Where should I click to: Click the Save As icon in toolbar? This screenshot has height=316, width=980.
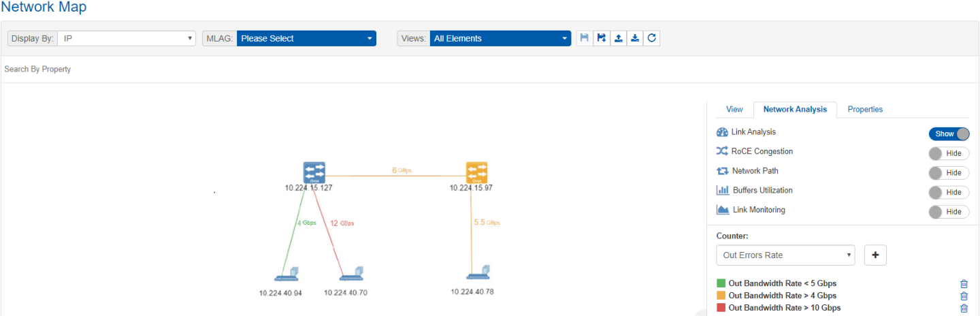(x=602, y=38)
